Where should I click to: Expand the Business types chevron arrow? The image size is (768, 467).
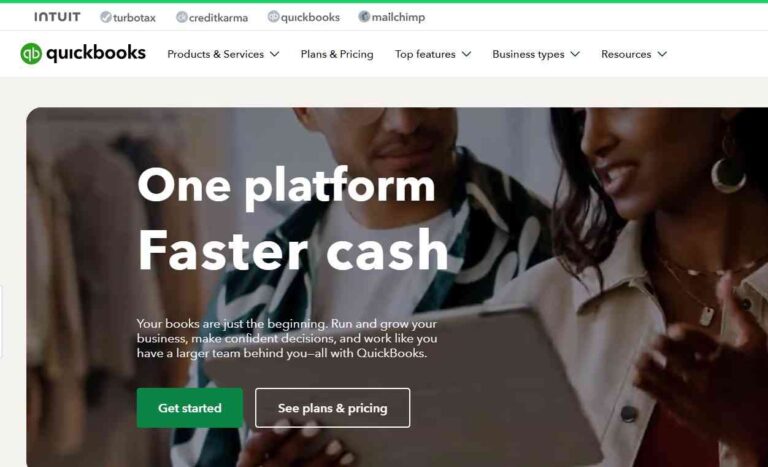576,54
